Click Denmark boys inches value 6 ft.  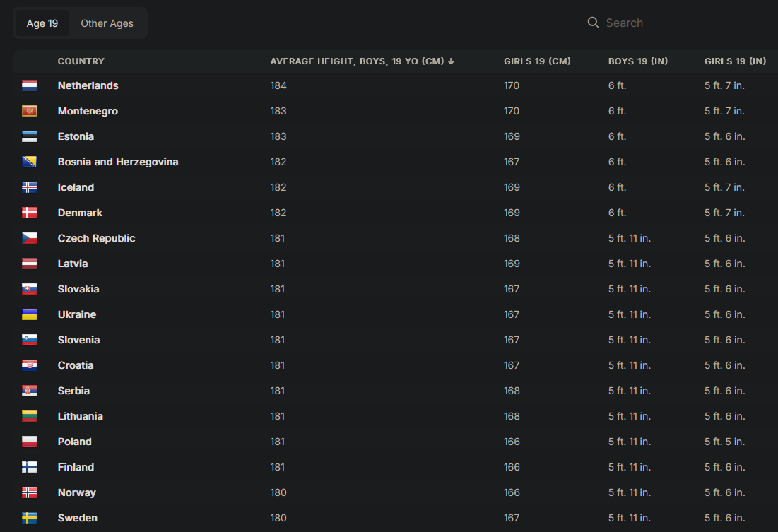[617, 213]
